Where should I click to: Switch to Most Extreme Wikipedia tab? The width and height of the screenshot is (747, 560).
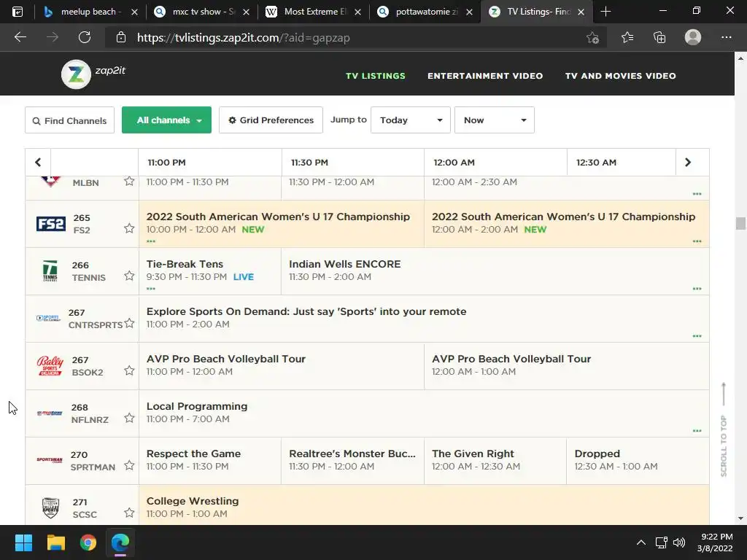coord(314,12)
